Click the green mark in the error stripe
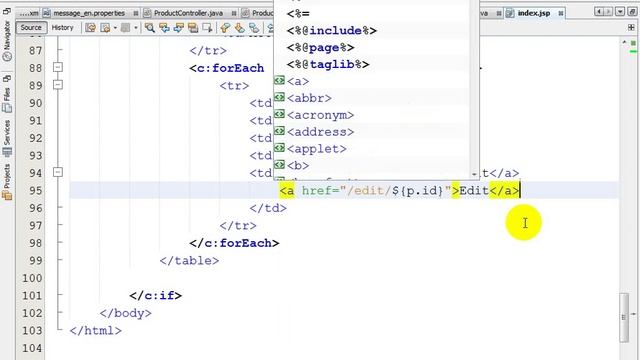Image resolution: width=640 pixels, height=360 pixels. 633,51
